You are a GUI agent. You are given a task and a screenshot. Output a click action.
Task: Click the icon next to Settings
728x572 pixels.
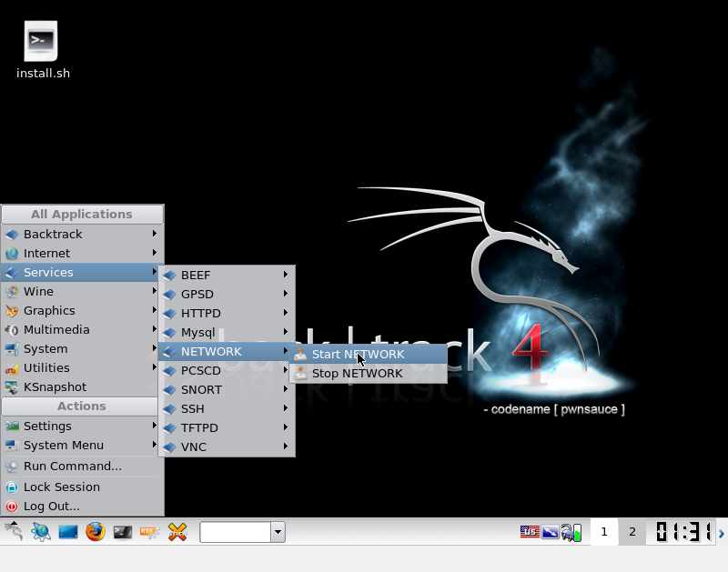pyautogui.click(x=12, y=426)
